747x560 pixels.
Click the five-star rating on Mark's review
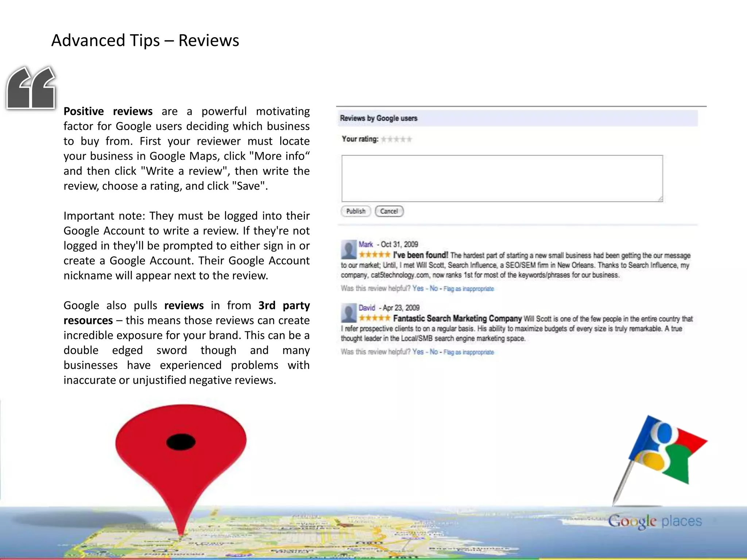click(x=375, y=254)
